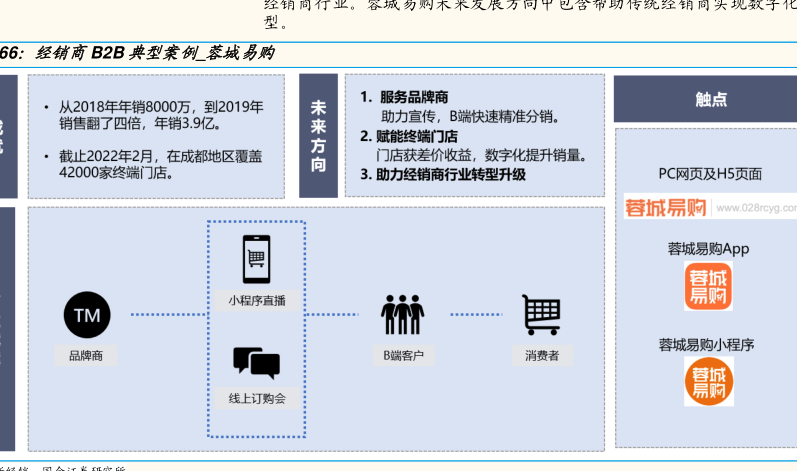Click the black TM brand circle icon

point(87,316)
